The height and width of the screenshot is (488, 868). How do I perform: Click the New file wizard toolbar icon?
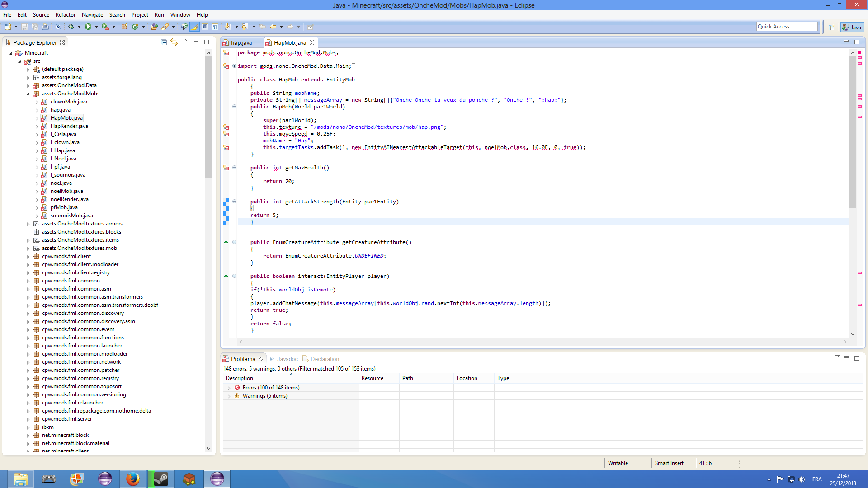8,27
